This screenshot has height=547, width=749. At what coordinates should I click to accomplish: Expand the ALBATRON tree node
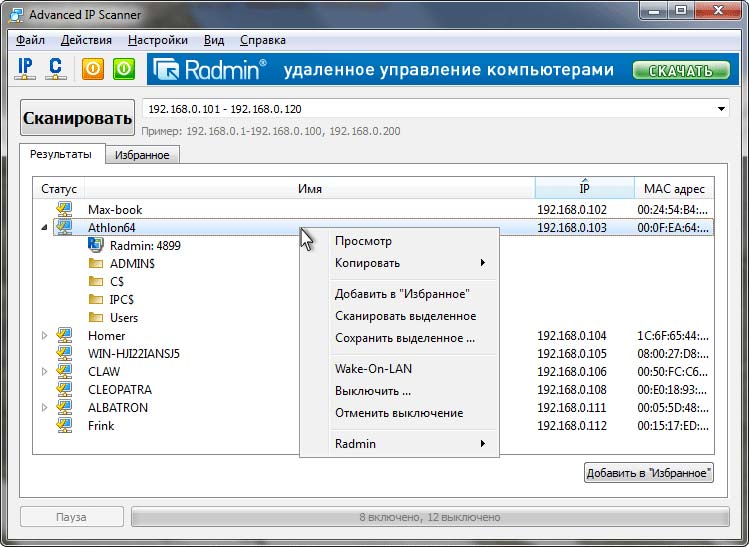tap(44, 408)
